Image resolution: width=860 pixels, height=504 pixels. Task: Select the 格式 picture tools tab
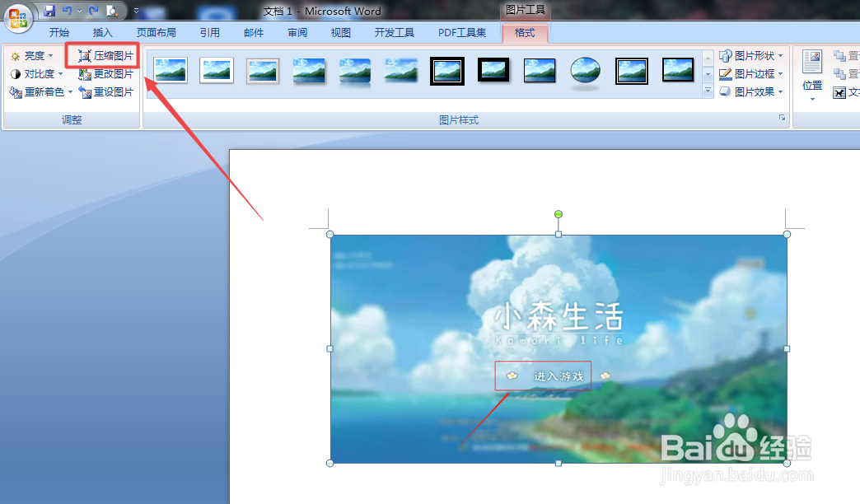pos(525,33)
